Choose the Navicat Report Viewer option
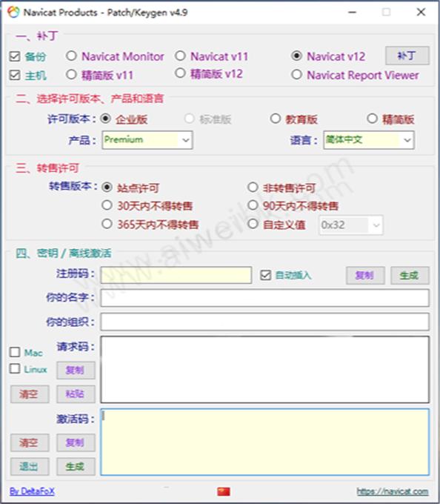 point(296,75)
